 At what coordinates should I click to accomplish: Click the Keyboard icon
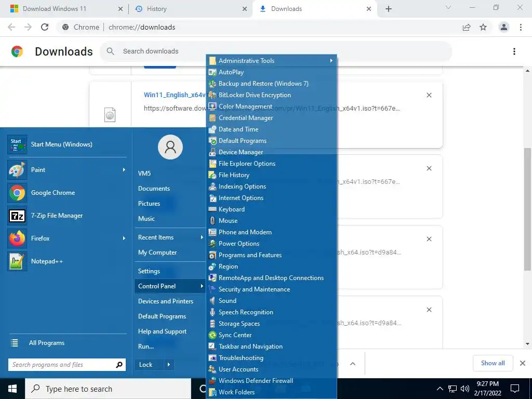point(212,209)
